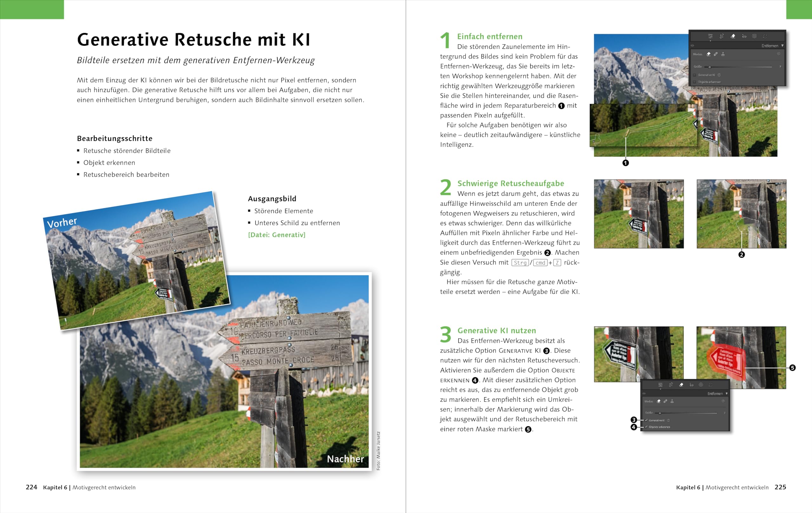Click the Größe value 7 in step 3 panel

[x=725, y=413]
